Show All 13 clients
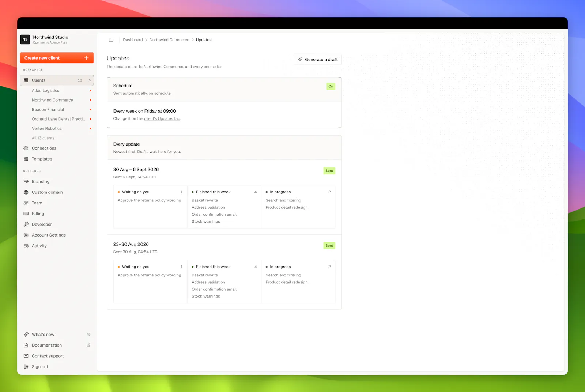The image size is (585, 392). click(43, 138)
